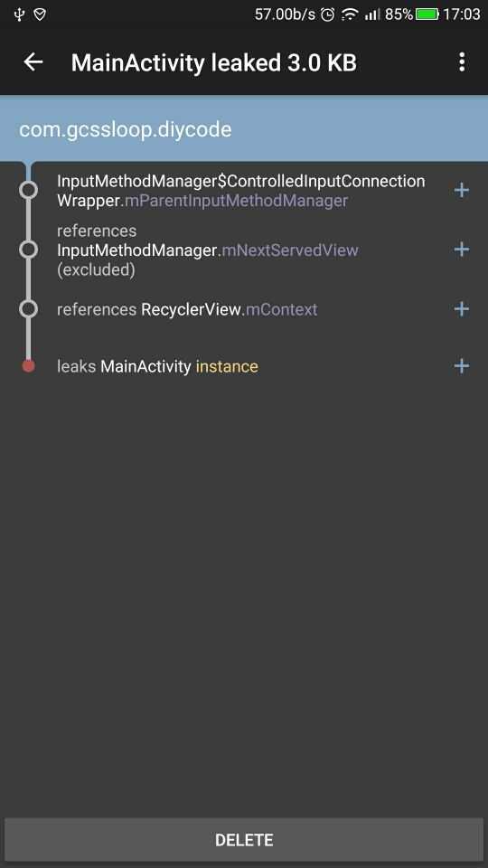Tap the battery icon in the status bar
Viewport: 488px width, 868px height.
pos(427,14)
